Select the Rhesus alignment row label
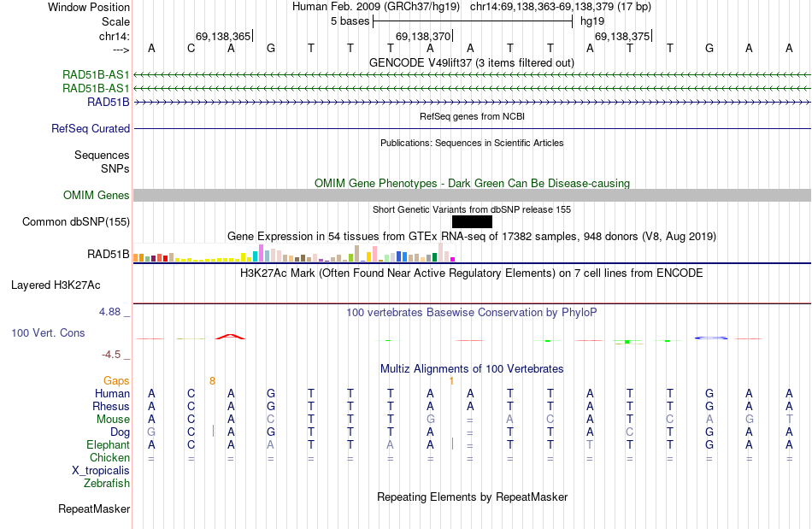The height and width of the screenshot is (529, 812). pos(111,406)
